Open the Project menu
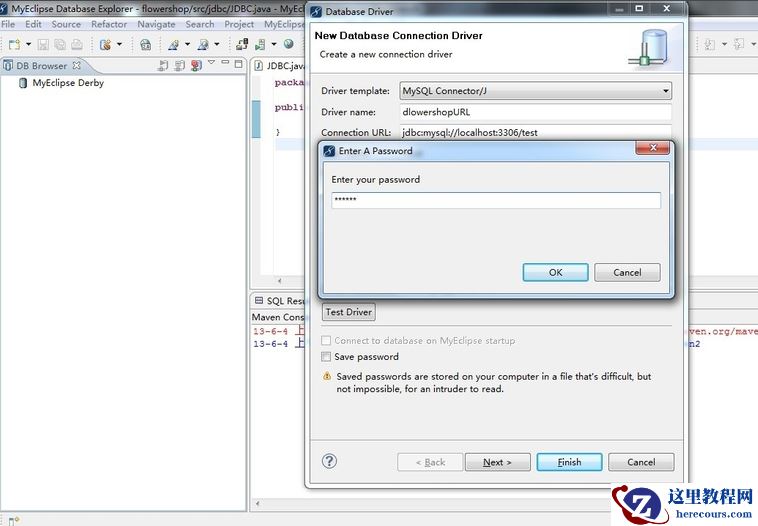 [239, 24]
